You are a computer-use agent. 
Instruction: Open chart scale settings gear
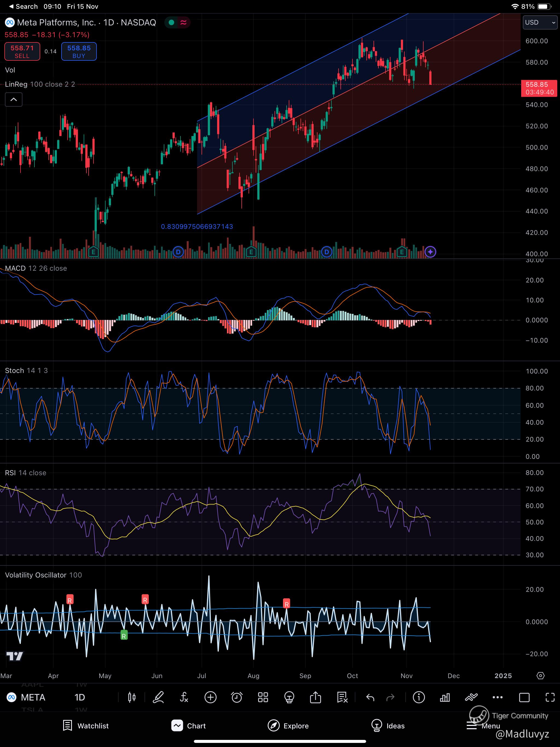(540, 676)
